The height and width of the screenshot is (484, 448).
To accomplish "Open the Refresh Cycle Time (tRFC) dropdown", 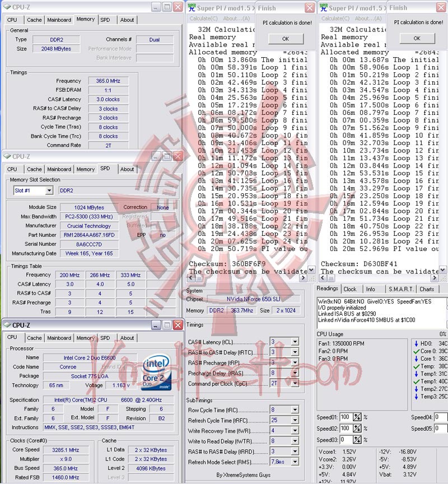I will 295,420.
